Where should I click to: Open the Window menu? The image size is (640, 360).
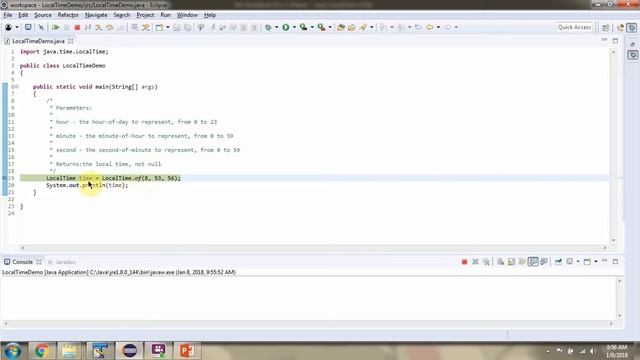coord(187,15)
